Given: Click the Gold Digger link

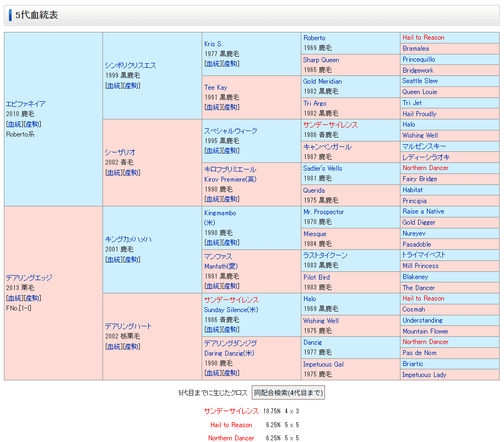Looking at the screenshot, I should pos(419,222).
